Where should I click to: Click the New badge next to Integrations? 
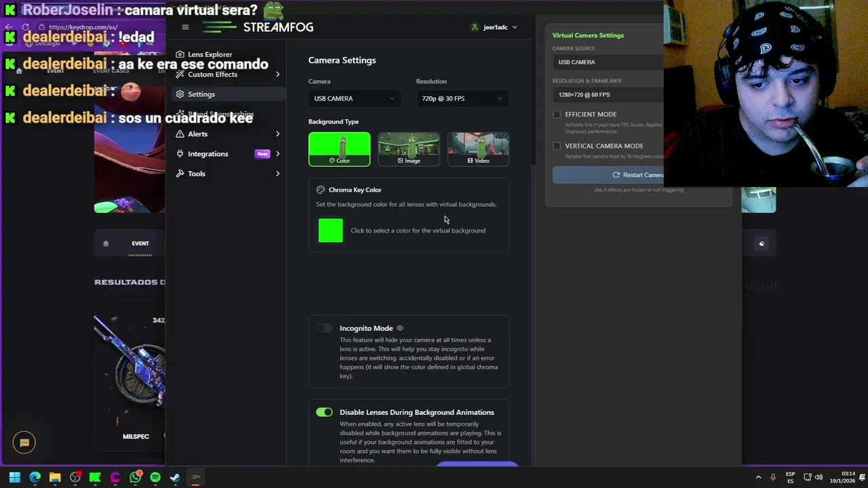(262, 154)
